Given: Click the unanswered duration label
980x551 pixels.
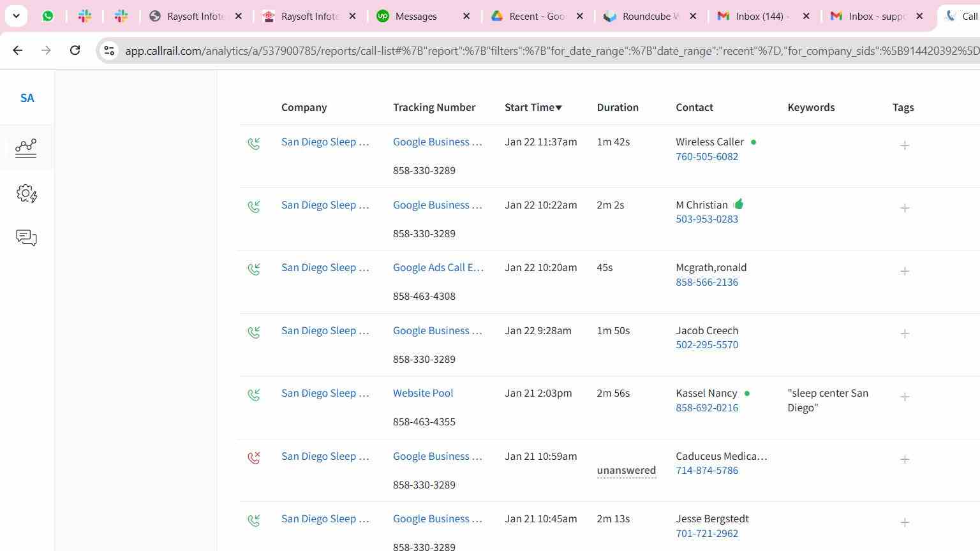Looking at the screenshot, I should click(x=627, y=471).
